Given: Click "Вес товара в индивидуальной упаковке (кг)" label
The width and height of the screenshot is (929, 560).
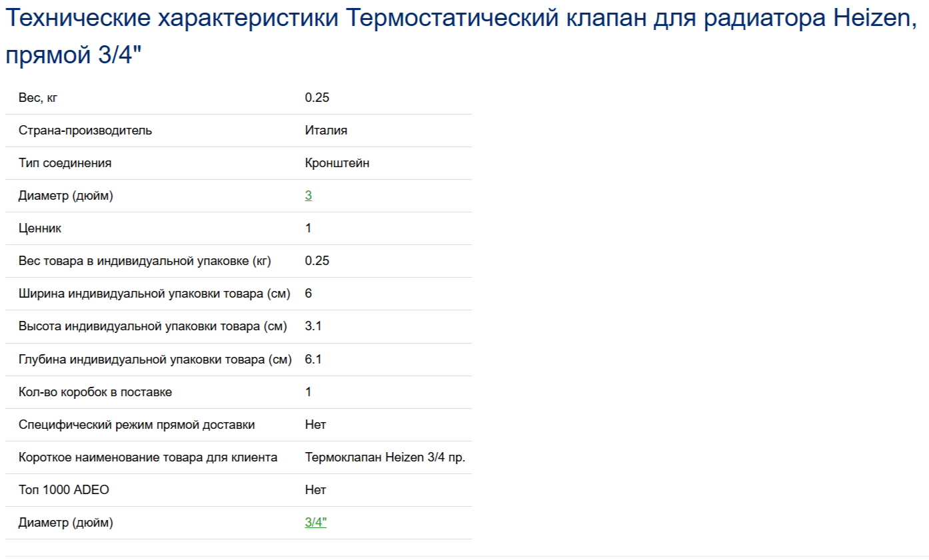Looking at the screenshot, I should tap(145, 261).
